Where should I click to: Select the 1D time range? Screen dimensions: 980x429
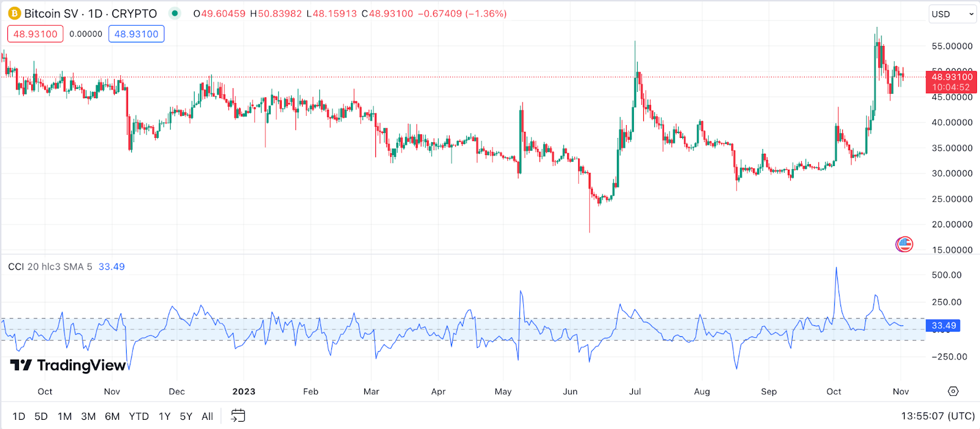pyautogui.click(x=19, y=416)
